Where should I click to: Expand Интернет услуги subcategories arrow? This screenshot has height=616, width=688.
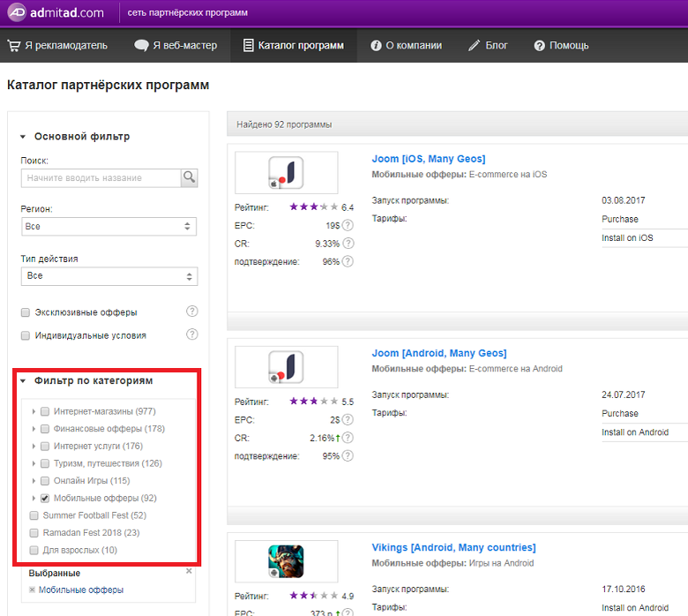click(34, 446)
